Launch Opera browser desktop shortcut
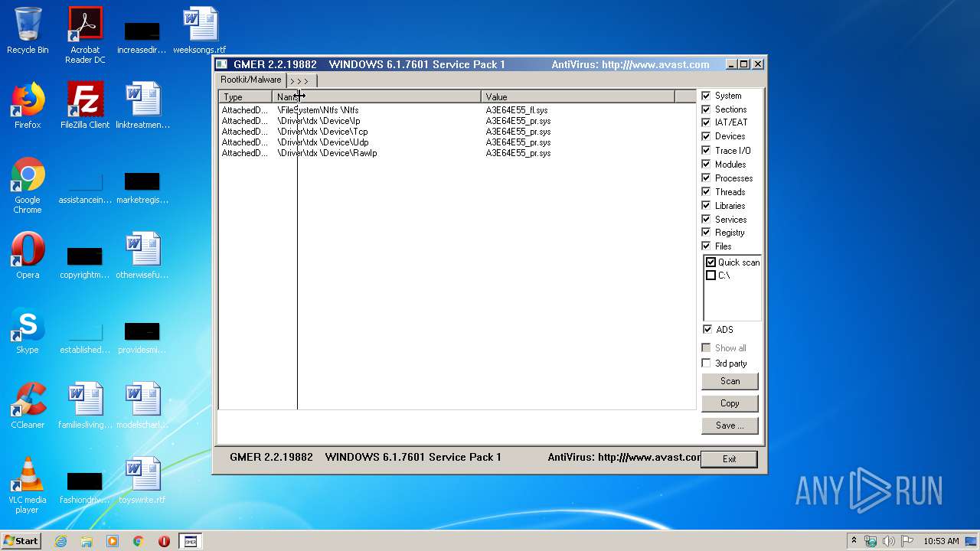 coord(28,256)
